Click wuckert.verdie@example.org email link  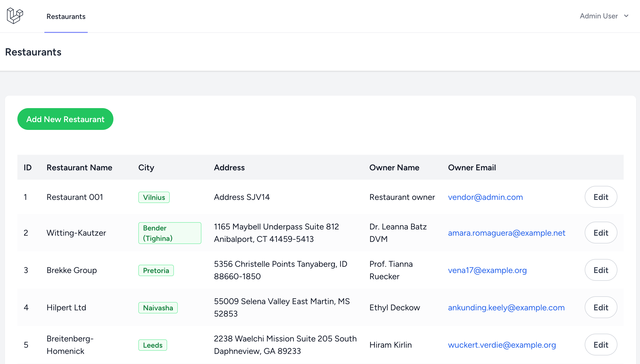coord(502,345)
